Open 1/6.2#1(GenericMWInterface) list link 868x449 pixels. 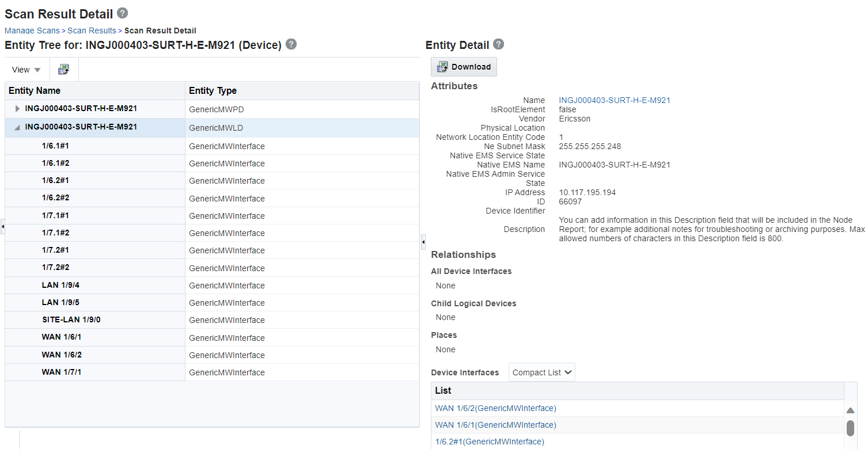click(488, 442)
